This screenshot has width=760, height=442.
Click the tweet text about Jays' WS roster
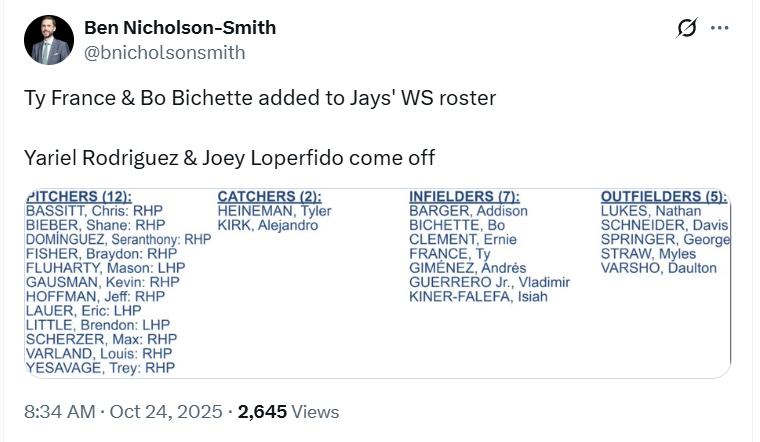tap(259, 100)
